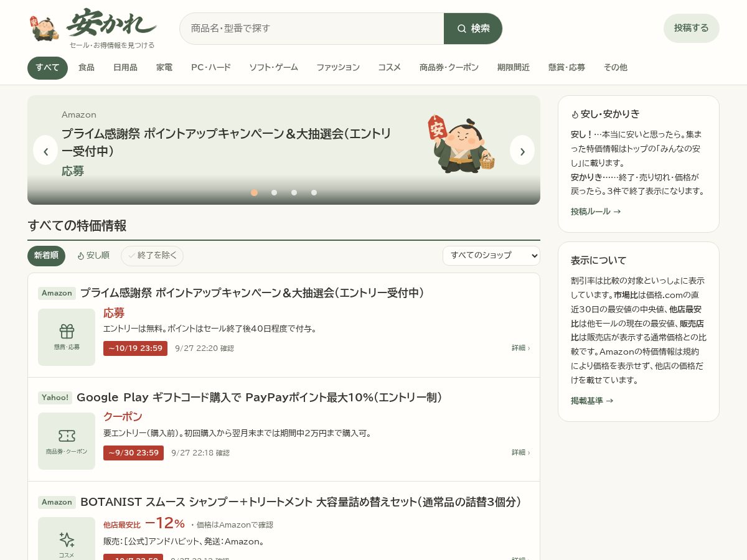Viewport: 747px width, 560px height.
Task: Select the fourth carousel dot
Action: (314, 192)
